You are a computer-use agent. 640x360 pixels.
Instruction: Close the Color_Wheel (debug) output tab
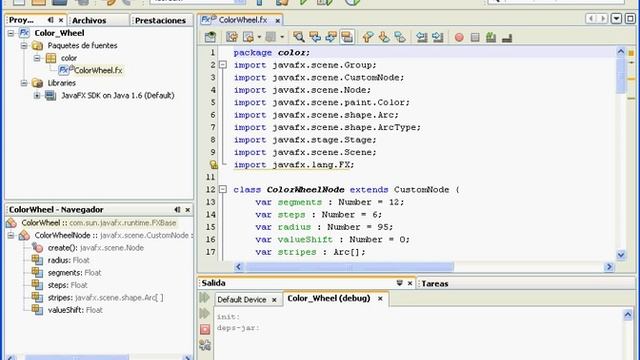[x=380, y=299]
